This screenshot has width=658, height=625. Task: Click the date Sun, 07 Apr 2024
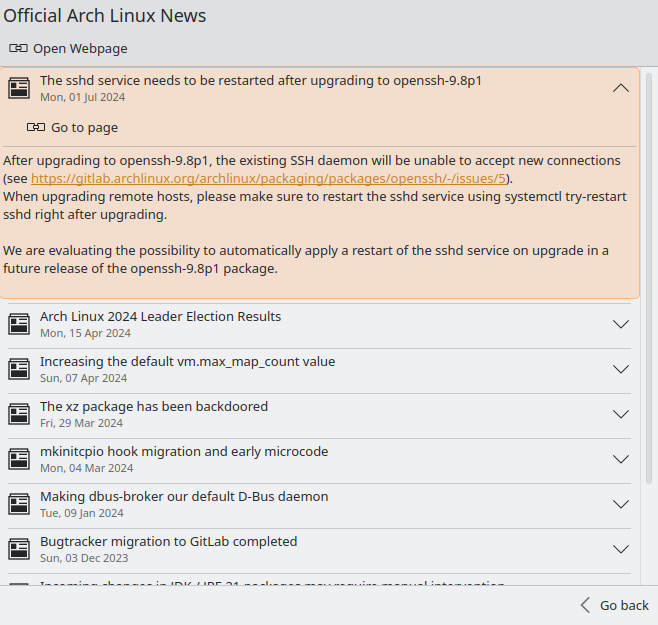84,378
